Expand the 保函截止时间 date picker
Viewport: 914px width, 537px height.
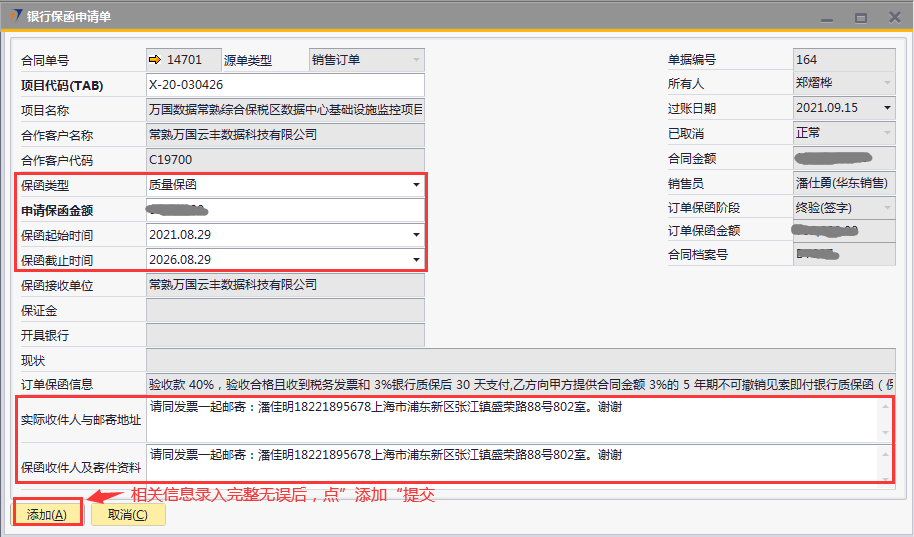416,260
